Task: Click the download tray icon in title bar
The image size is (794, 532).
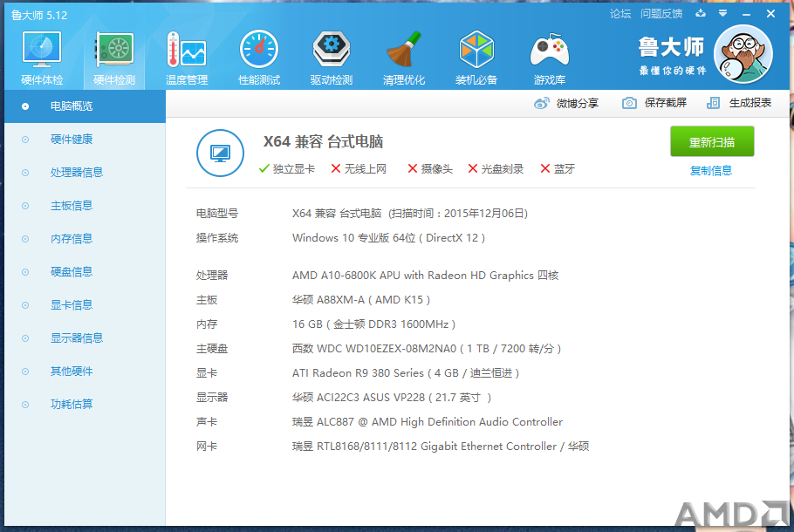Action: point(701,13)
